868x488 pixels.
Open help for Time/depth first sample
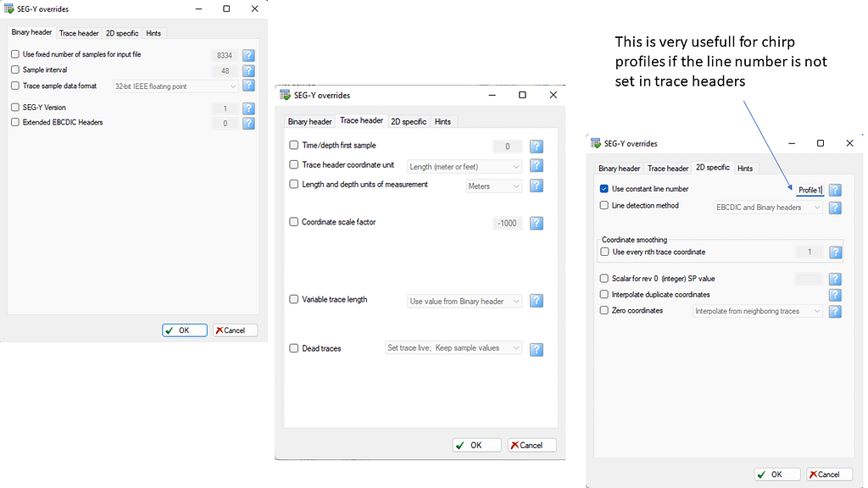[x=536, y=147]
